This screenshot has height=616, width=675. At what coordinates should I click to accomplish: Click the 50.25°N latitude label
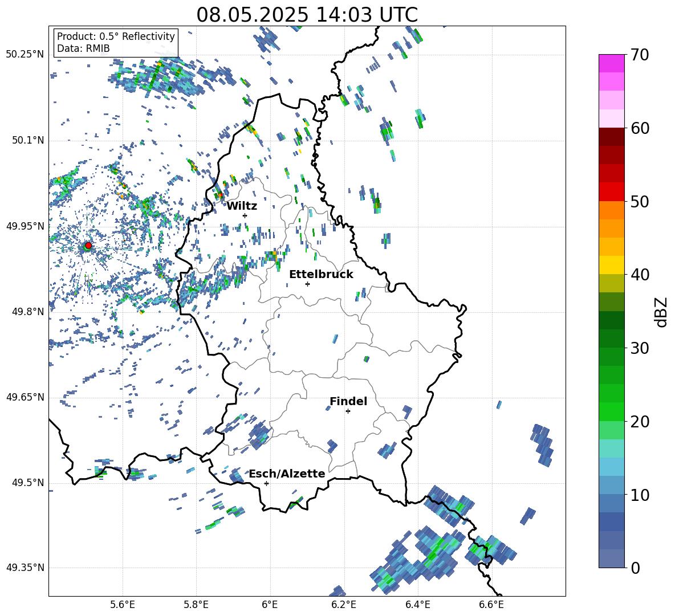tap(25, 55)
